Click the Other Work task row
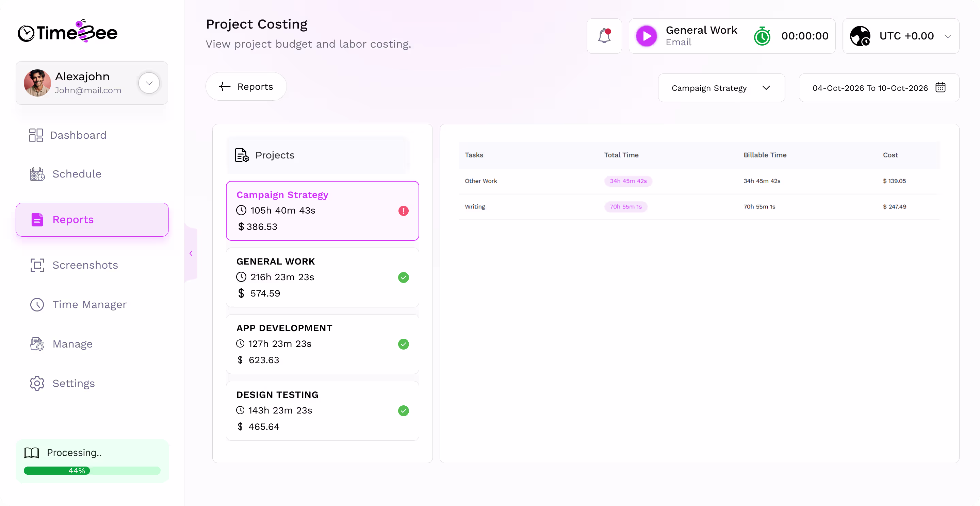 (699, 181)
